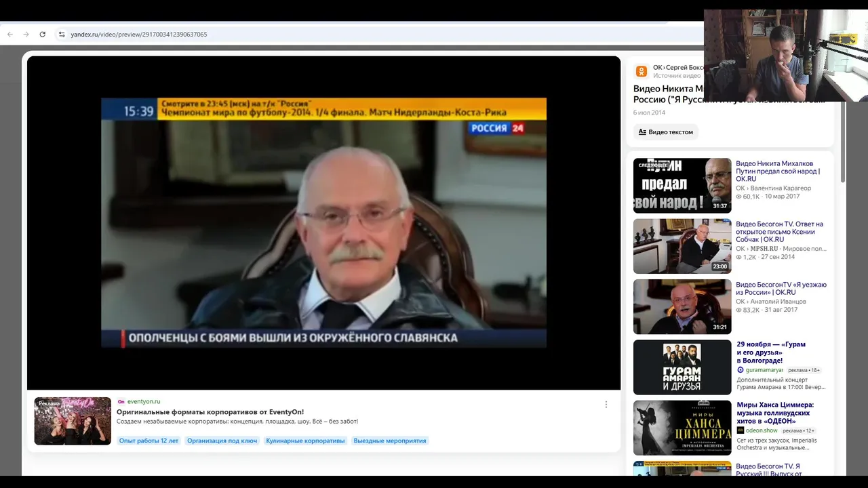Select 'Кулинарные корпоративы' chip
The width and height of the screenshot is (868, 488).
point(305,441)
